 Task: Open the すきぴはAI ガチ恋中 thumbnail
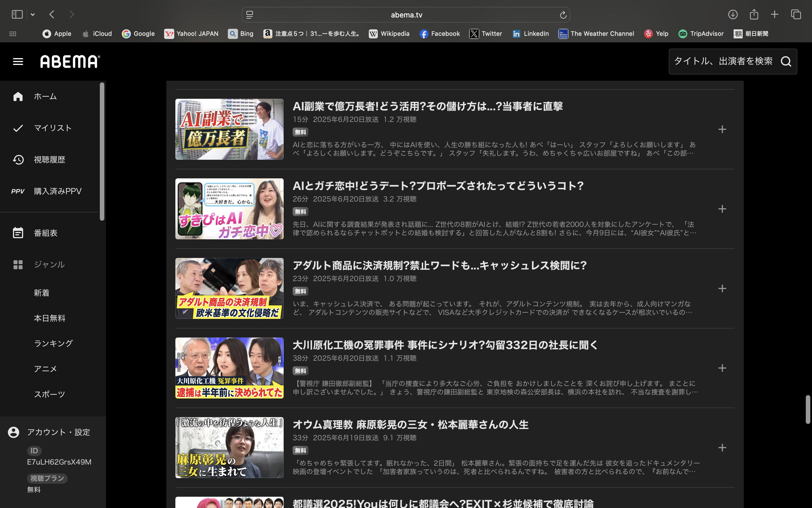click(x=229, y=209)
